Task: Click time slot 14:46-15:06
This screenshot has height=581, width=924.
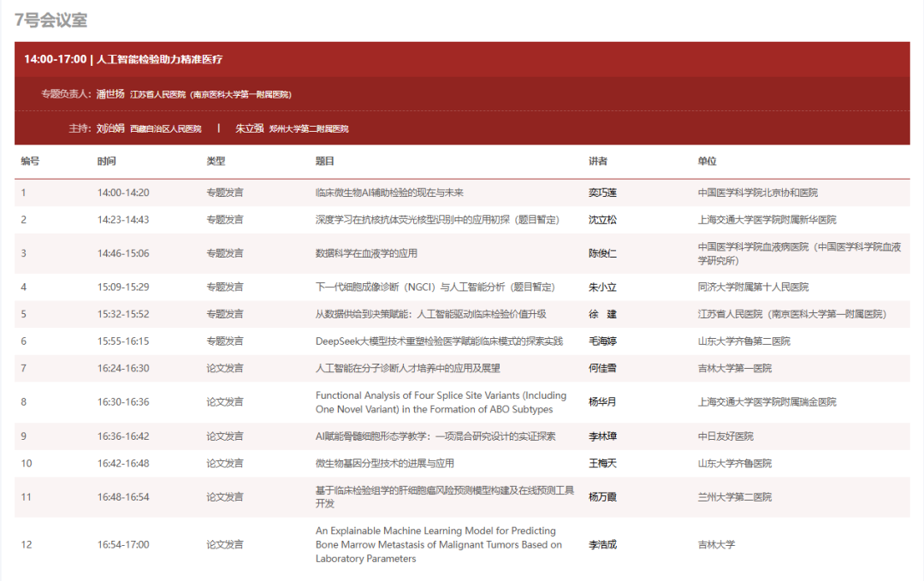Action: click(x=123, y=253)
